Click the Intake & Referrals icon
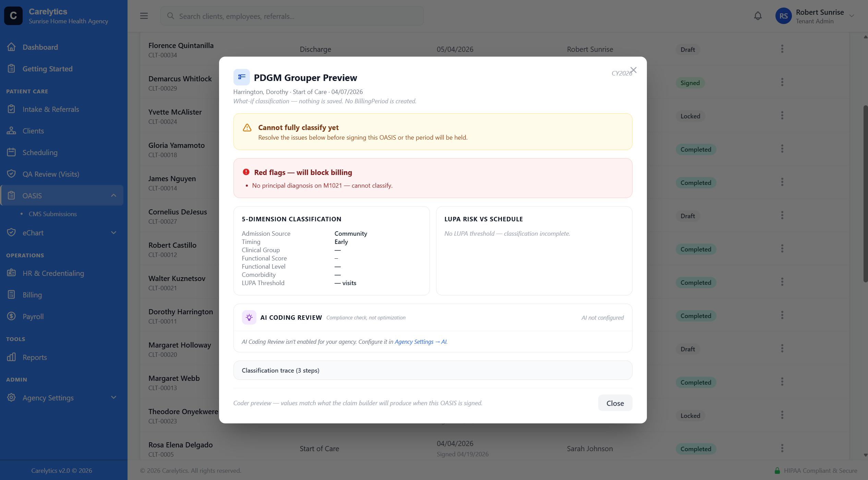 11,109
